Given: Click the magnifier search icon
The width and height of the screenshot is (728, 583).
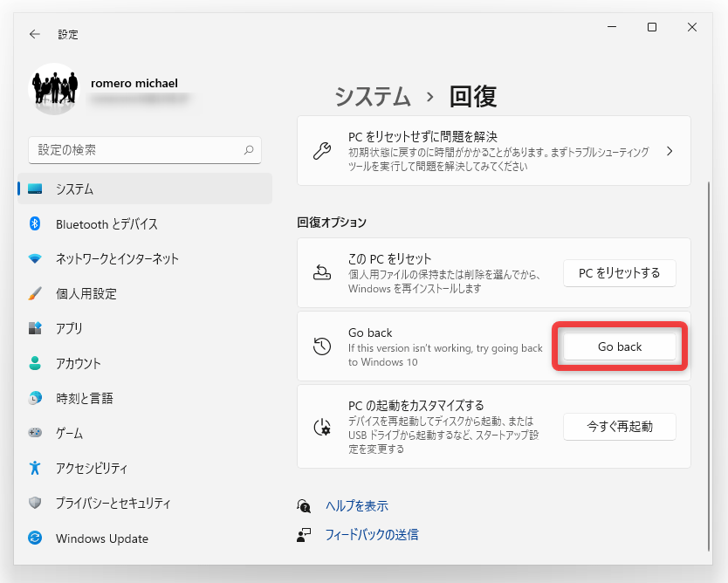Looking at the screenshot, I should pyautogui.click(x=249, y=150).
